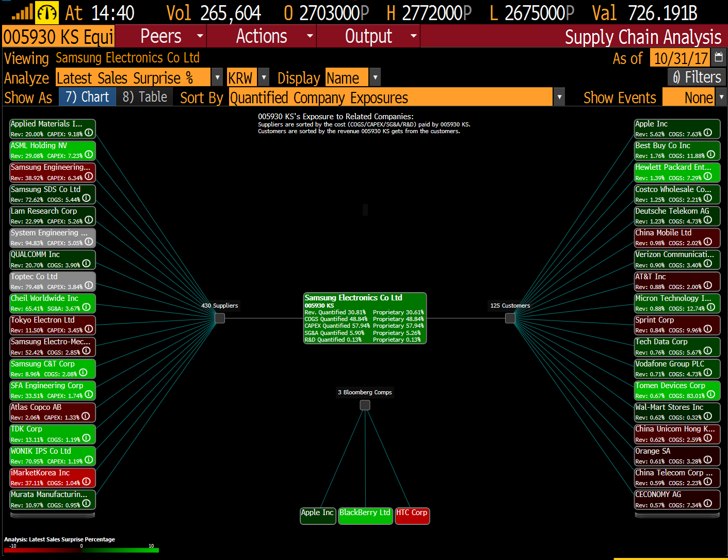Viewport: 728px width, 560px height.
Task: Click the Verizon Communications card
Action: point(677,260)
